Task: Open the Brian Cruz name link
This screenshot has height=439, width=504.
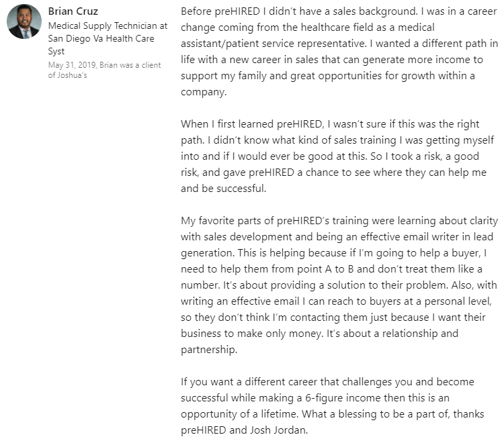Action: point(71,12)
